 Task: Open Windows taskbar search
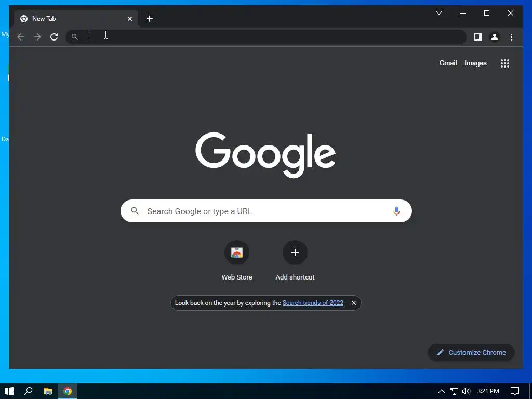coord(28,391)
